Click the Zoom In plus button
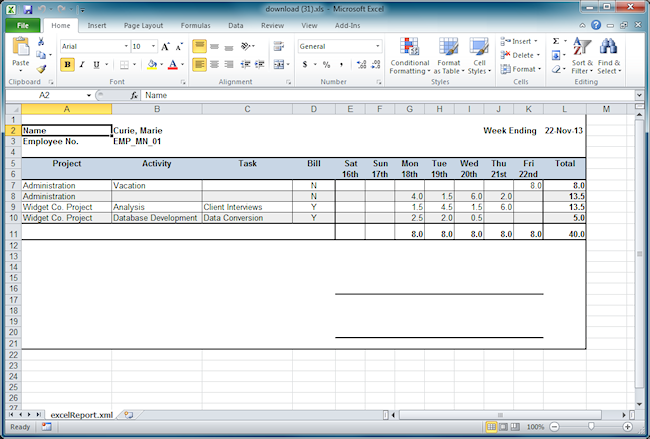This screenshot has height=439, width=650. click(627, 427)
